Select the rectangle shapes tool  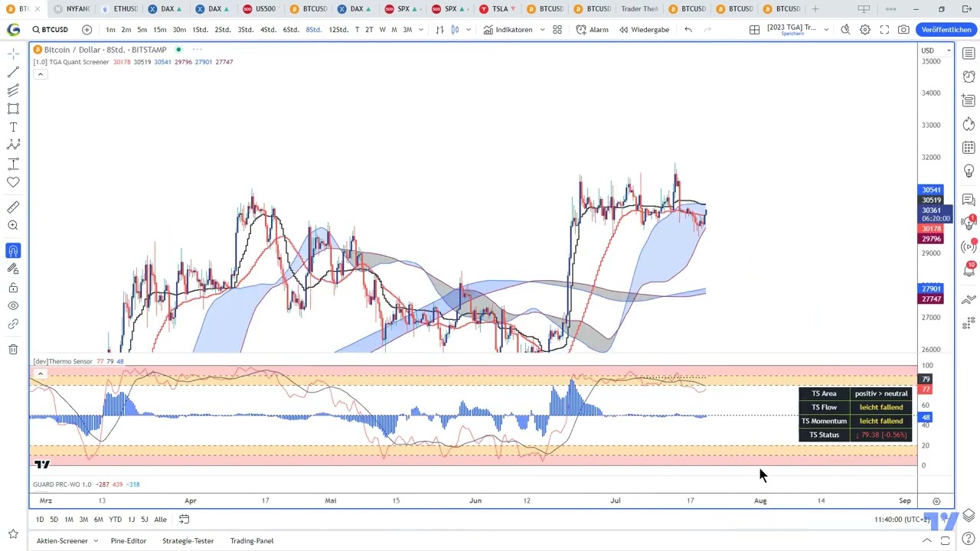(x=13, y=109)
